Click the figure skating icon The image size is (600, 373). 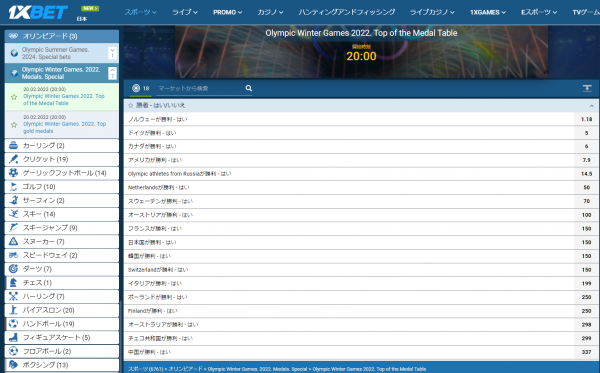13,337
